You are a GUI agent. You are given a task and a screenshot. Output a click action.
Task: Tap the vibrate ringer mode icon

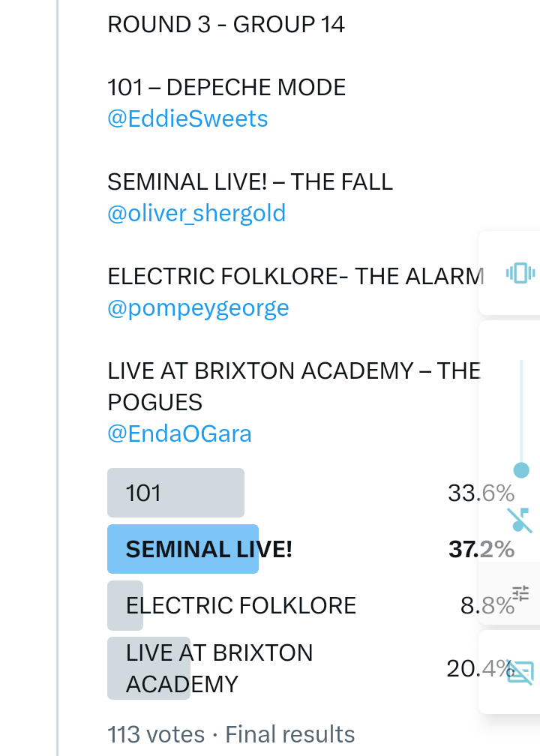click(x=520, y=272)
